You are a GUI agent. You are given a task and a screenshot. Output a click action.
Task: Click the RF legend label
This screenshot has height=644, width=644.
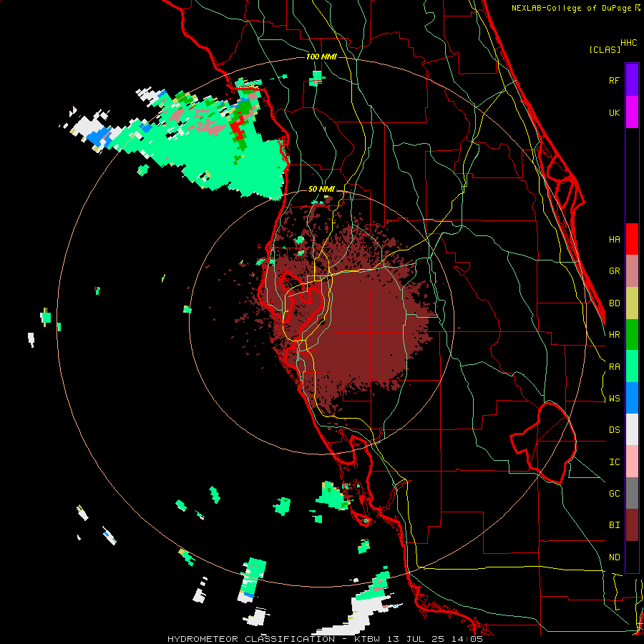[x=614, y=80]
